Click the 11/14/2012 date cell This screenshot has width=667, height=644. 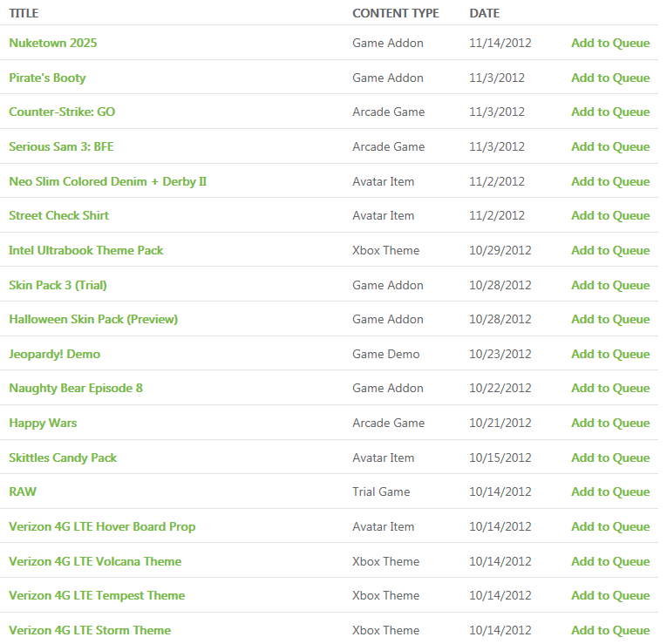point(500,43)
